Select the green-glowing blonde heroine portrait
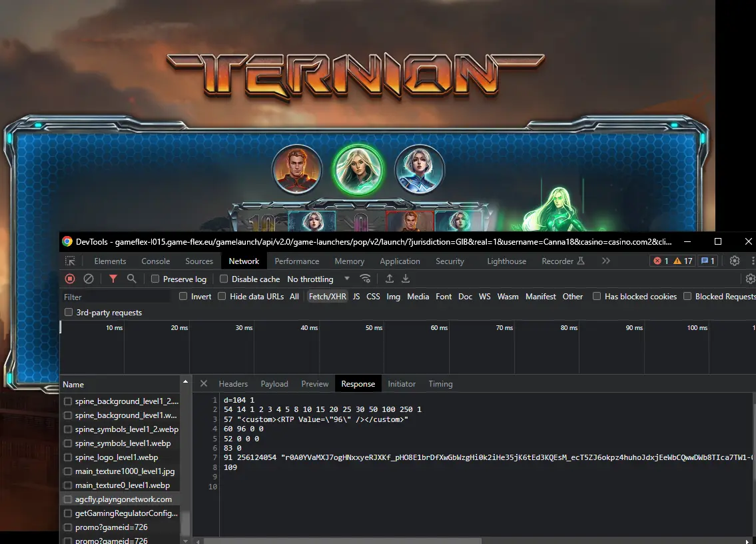Screen dimensions: 756x544 point(358,169)
